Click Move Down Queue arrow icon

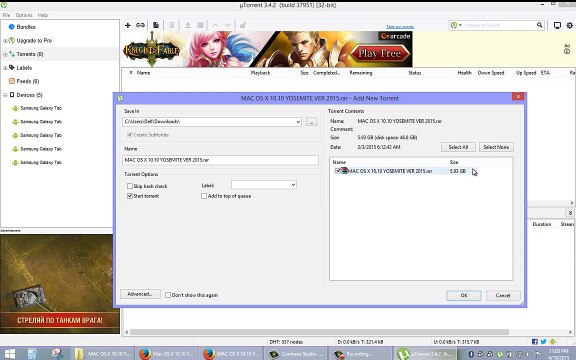tap(228, 25)
